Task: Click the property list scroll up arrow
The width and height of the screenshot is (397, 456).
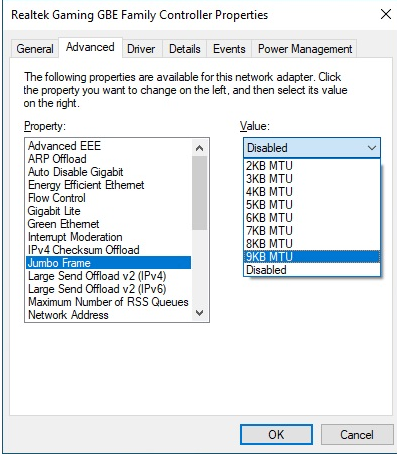Action: pyautogui.click(x=200, y=148)
